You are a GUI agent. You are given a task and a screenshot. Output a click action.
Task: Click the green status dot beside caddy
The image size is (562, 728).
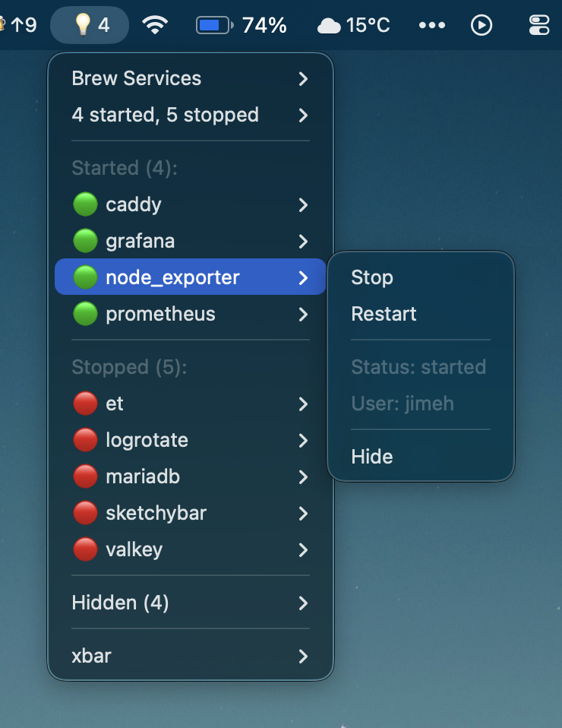click(85, 204)
